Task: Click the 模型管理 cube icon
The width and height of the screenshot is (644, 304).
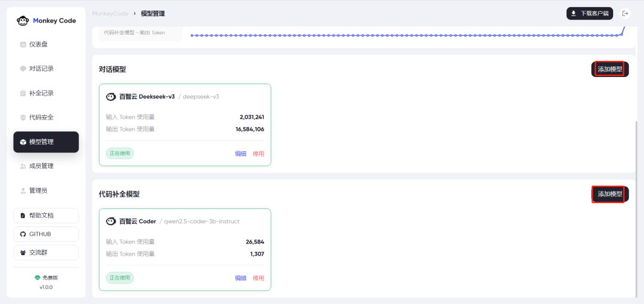Action: pyautogui.click(x=23, y=142)
